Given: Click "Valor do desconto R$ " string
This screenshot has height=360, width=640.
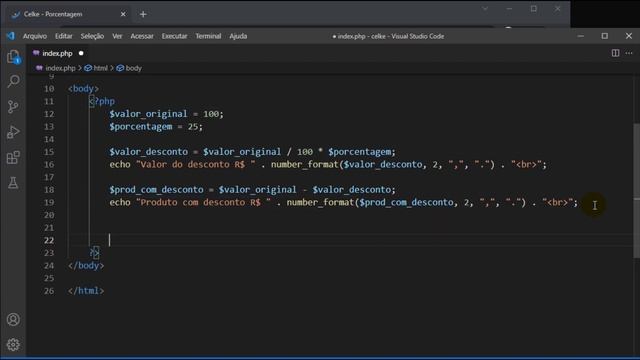Looking at the screenshot, I should pyautogui.click(x=196, y=164).
